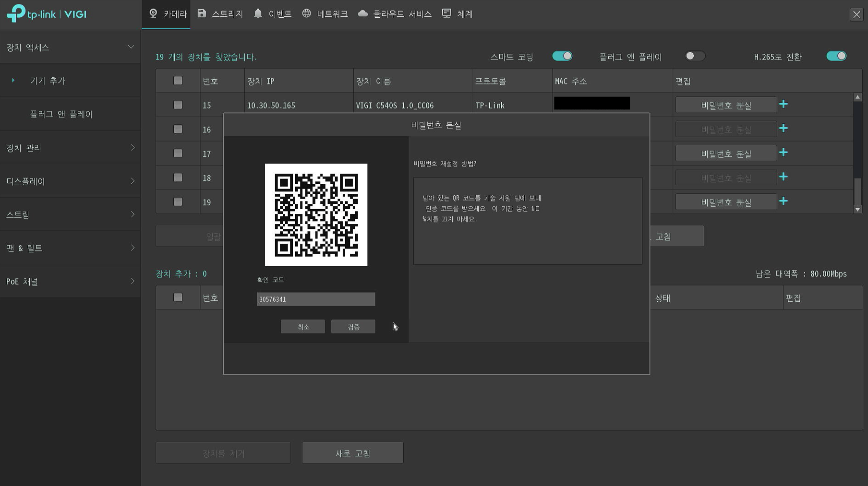Close the VIGI window with X
This screenshot has width=868, height=486.
(x=856, y=14)
